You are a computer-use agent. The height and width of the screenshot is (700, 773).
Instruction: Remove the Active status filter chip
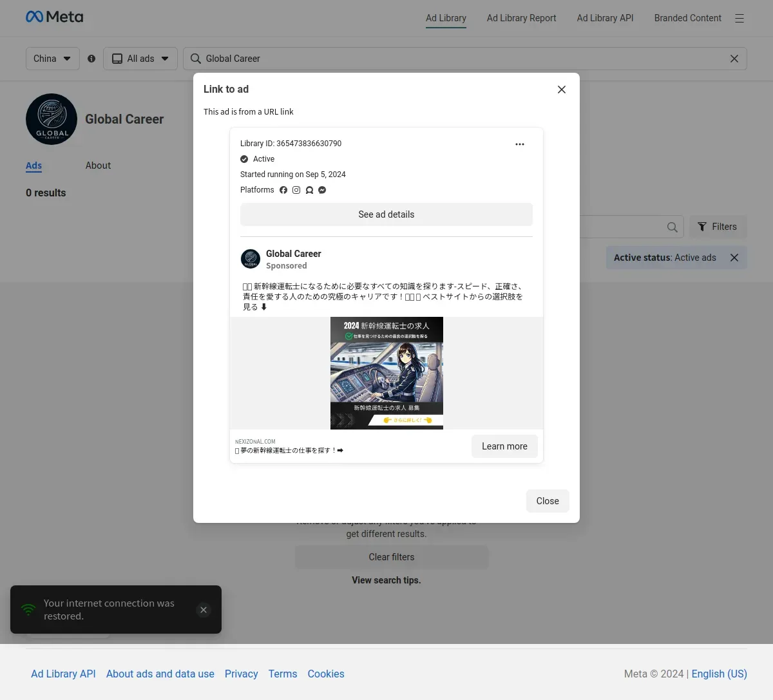pyautogui.click(x=734, y=258)
